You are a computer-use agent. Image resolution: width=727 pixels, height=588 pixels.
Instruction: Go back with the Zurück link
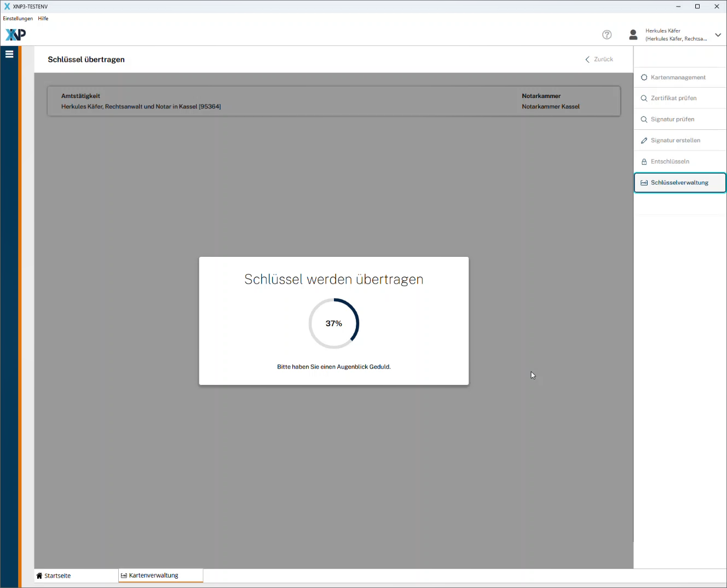tap(599, 59)
